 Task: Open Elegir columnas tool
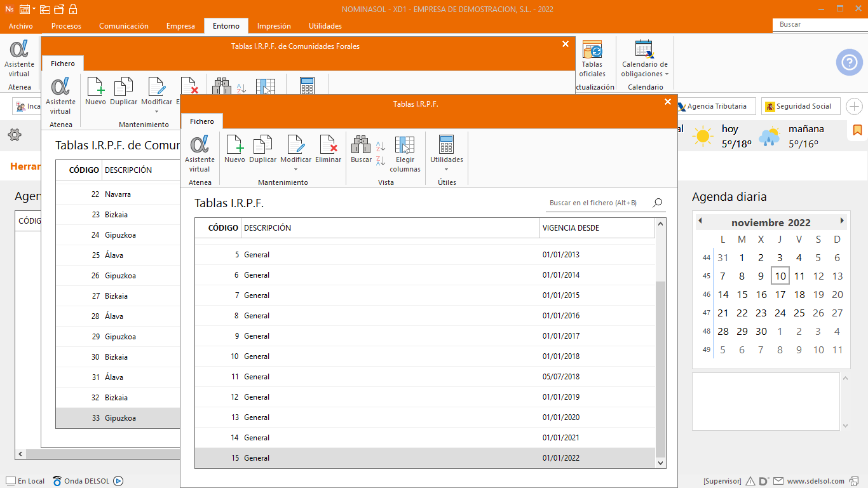(405, 152)
